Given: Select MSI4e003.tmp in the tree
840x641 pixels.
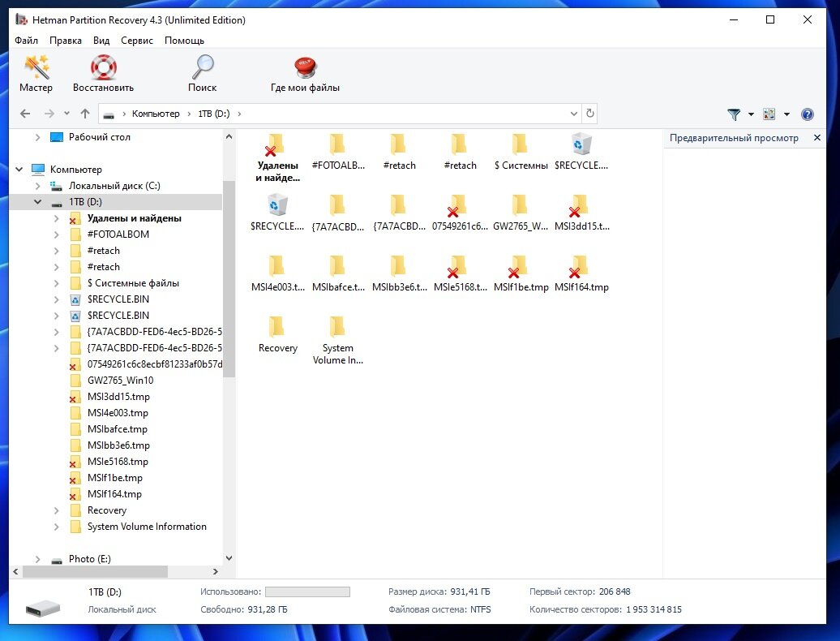Looking at the screenshot, I should [x=118, y=413].
